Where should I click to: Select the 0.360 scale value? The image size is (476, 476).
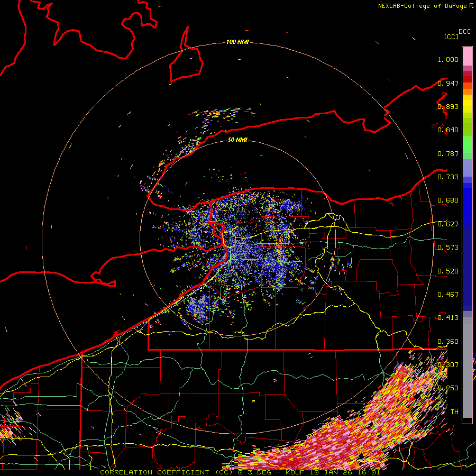448,342
